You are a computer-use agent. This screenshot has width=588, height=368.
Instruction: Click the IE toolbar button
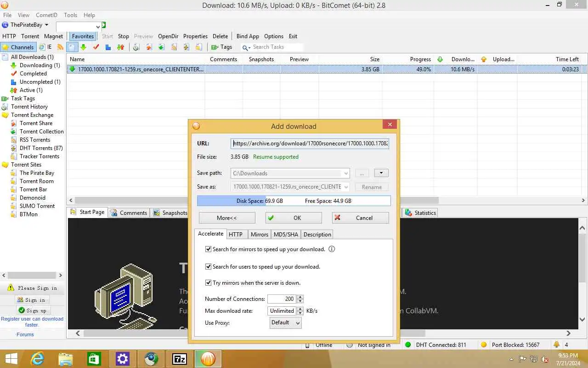click(x=45, y=47)
